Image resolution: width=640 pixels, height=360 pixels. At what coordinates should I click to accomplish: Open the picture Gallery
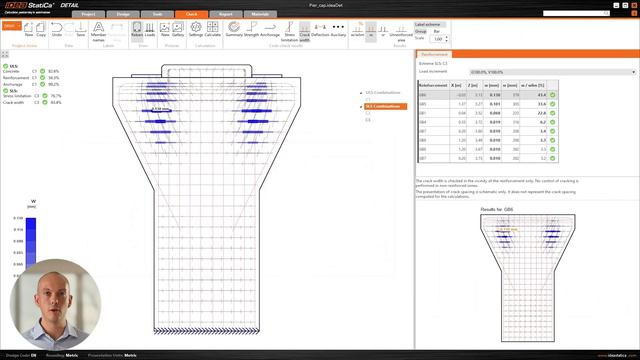pos(178,29)
